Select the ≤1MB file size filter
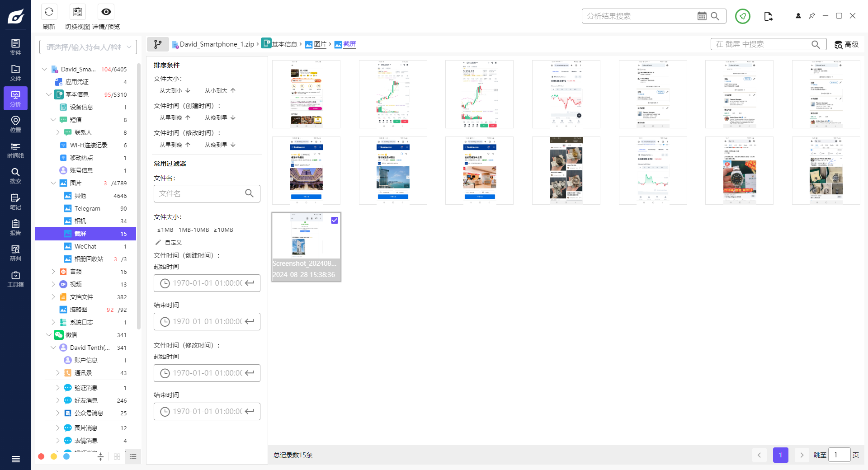Viewport: 868px width, 470px height. tap(165, 230)
